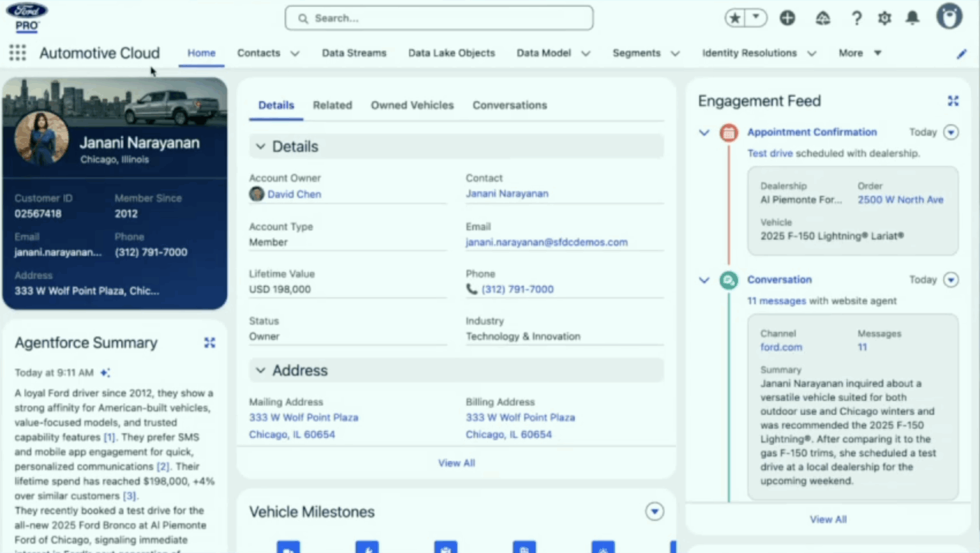
Task: Click the Ford PRO logo
Action: click(x=27, y=17)
